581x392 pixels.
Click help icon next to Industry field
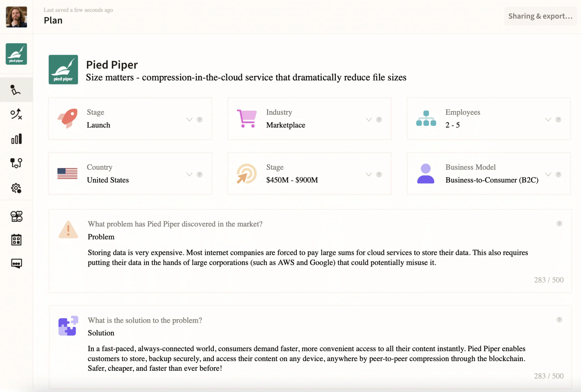[379, 120]
